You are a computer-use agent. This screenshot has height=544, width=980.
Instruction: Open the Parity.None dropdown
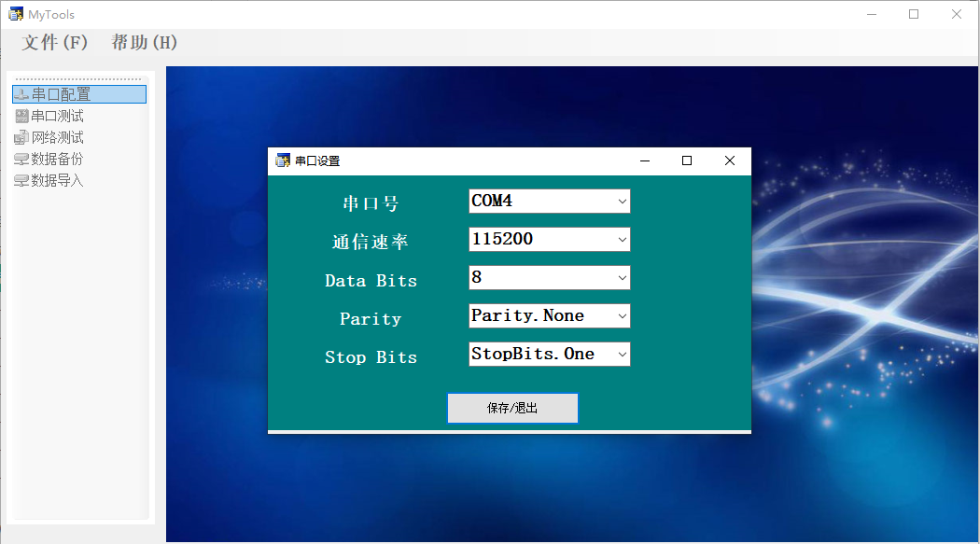pos(621,315)
